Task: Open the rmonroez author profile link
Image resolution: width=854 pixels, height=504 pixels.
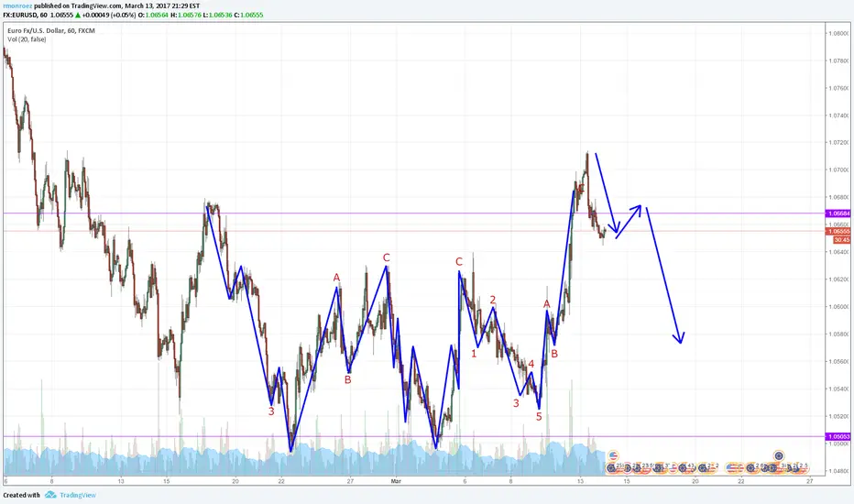Action: [x=17, y=6]
